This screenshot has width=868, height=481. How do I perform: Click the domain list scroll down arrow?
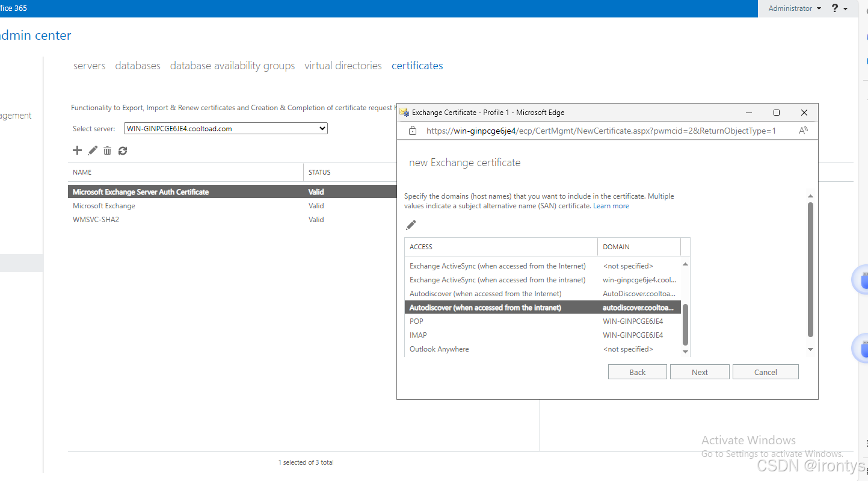point(685,352)
